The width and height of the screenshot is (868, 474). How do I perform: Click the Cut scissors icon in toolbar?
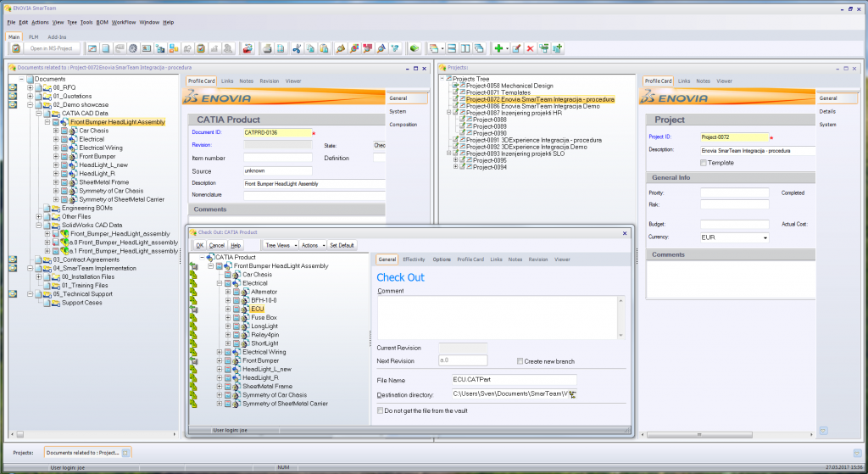pyautogui.click(x=297, y=48)
